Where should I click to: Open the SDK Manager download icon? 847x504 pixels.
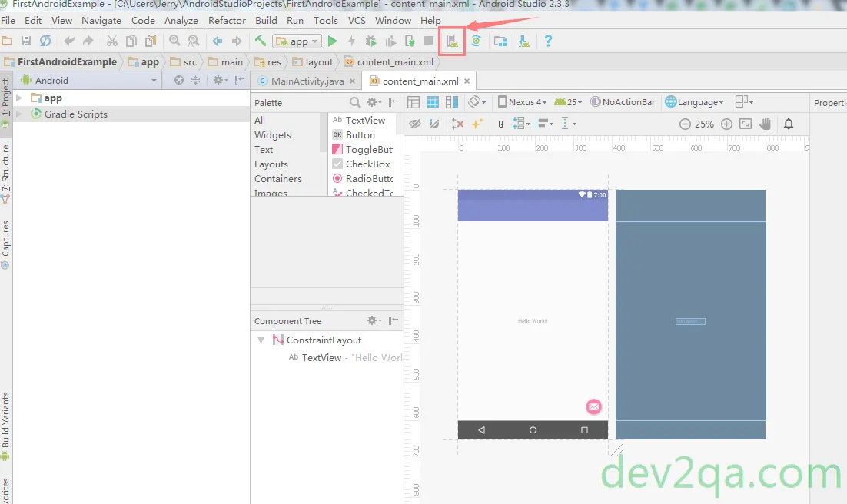pyautogui.click(x=523, y=41)
